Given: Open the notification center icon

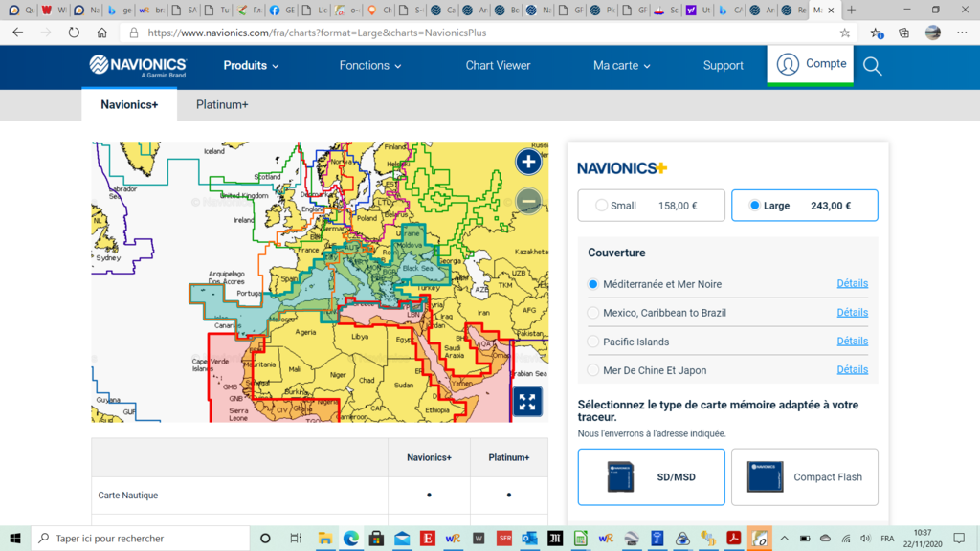Looking at the screenshot, I should pyautogui.click(x=959, y=538).
